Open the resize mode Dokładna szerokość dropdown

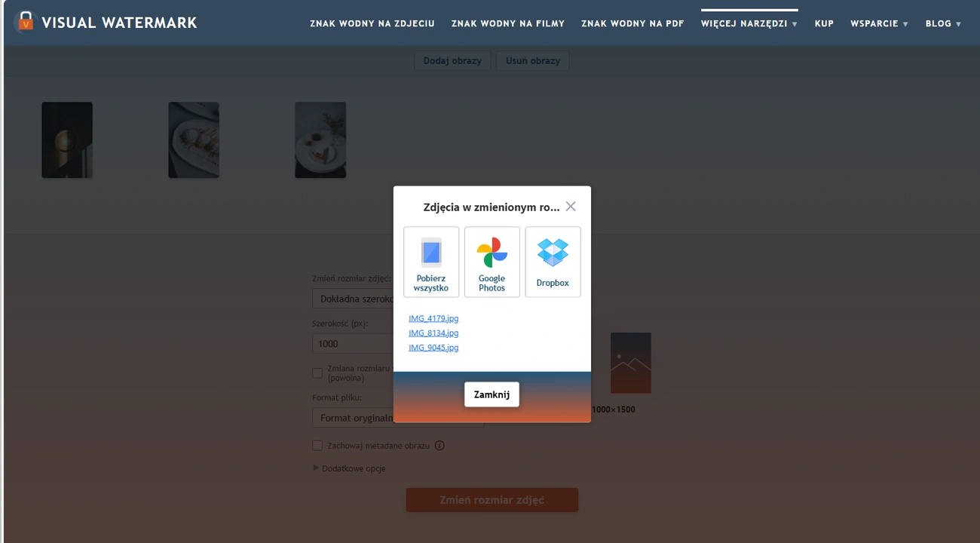353,299
